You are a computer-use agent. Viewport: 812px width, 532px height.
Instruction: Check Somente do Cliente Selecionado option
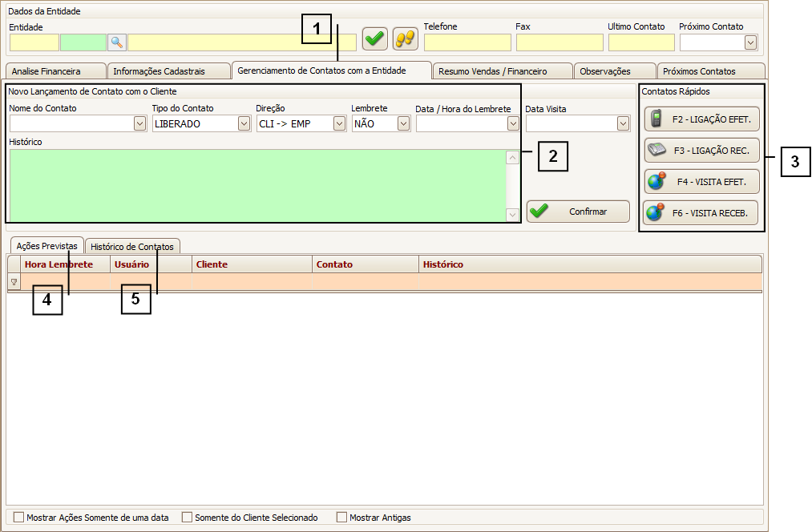188,518
